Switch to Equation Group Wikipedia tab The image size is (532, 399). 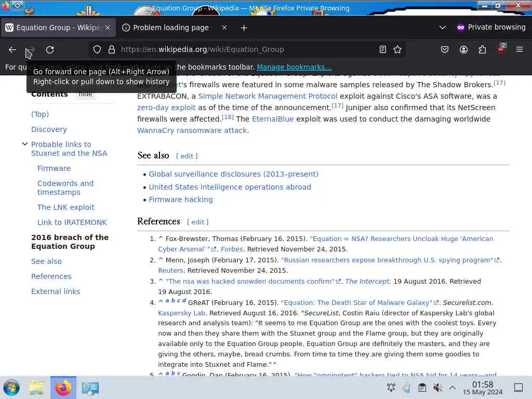point(58,28)
